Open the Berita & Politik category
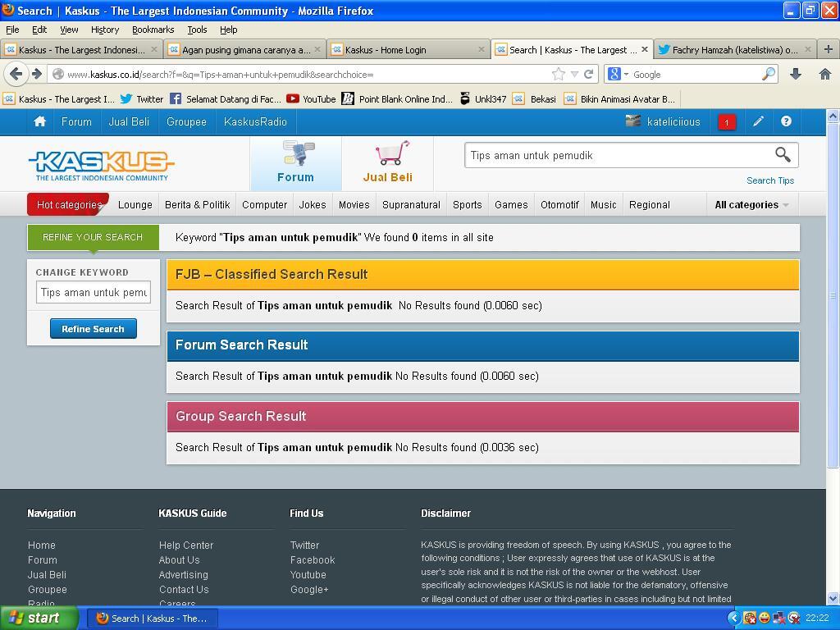Image resolution: width=840 pixels, height=630 pixels. click(197, 204)
